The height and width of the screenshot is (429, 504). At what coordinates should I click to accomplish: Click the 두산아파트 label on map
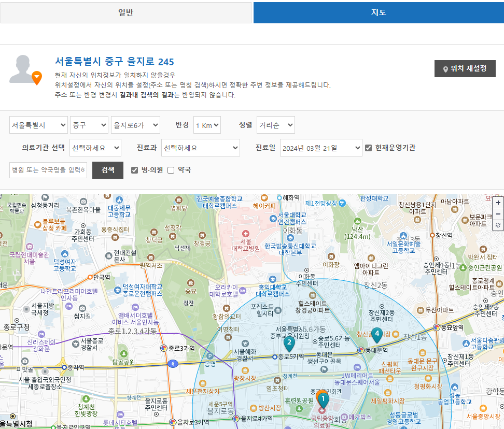tap(439, 310)
